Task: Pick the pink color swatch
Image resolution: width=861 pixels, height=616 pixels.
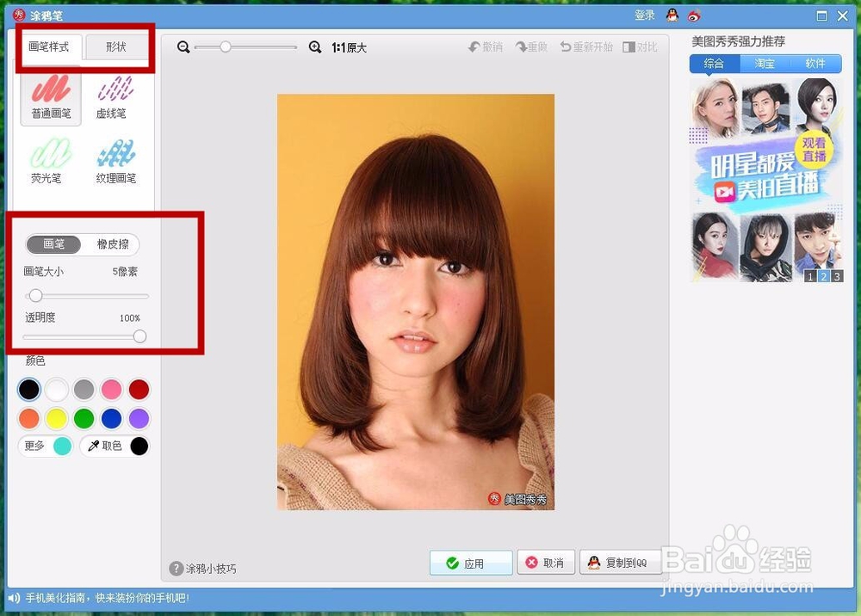Action: [111, 390]
